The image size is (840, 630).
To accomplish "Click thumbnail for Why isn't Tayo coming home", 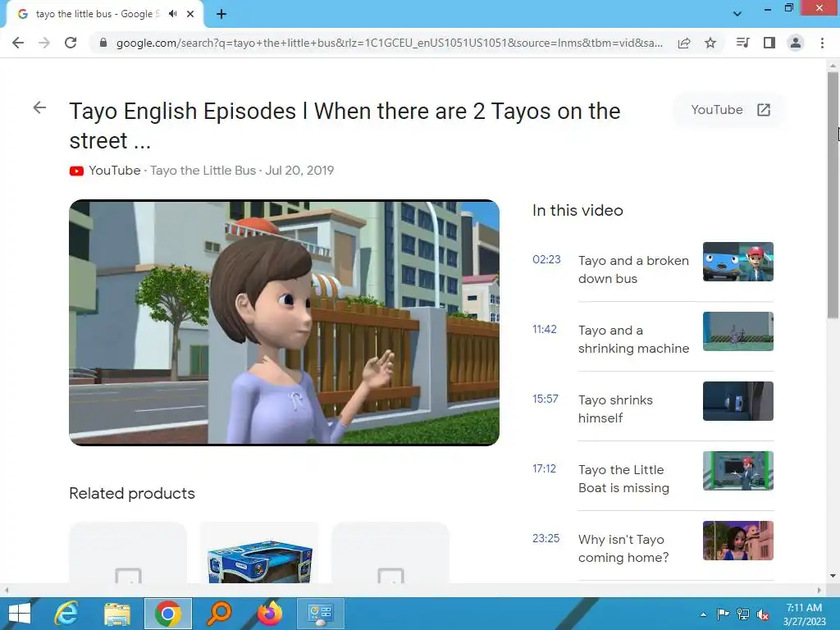I will pyautogui.click(x=738, y=540).
